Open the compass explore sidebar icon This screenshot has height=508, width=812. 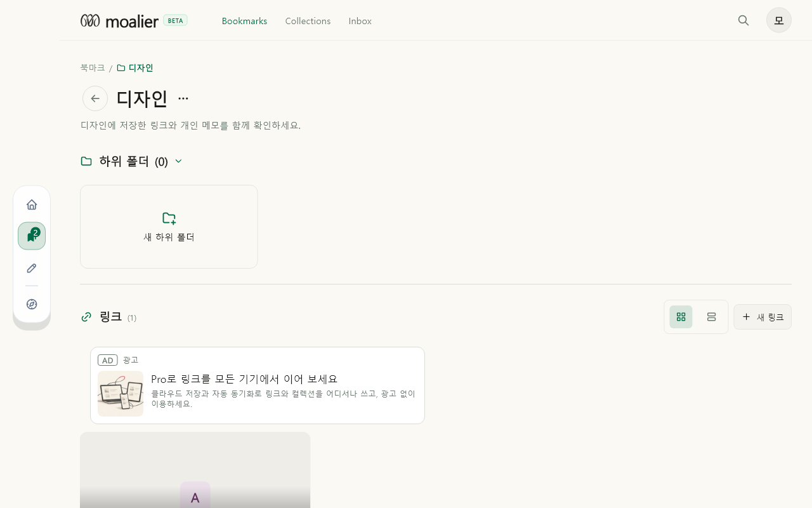click(x=32, y=304)
